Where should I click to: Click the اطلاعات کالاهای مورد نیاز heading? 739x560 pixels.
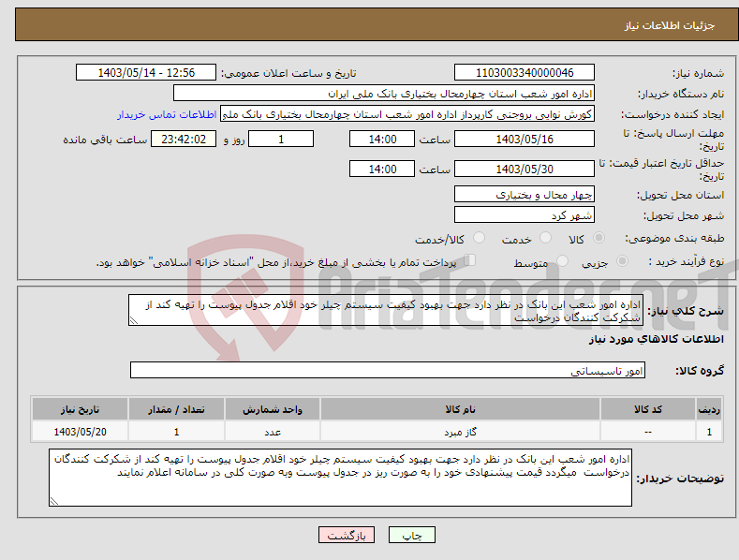point(656,339)
